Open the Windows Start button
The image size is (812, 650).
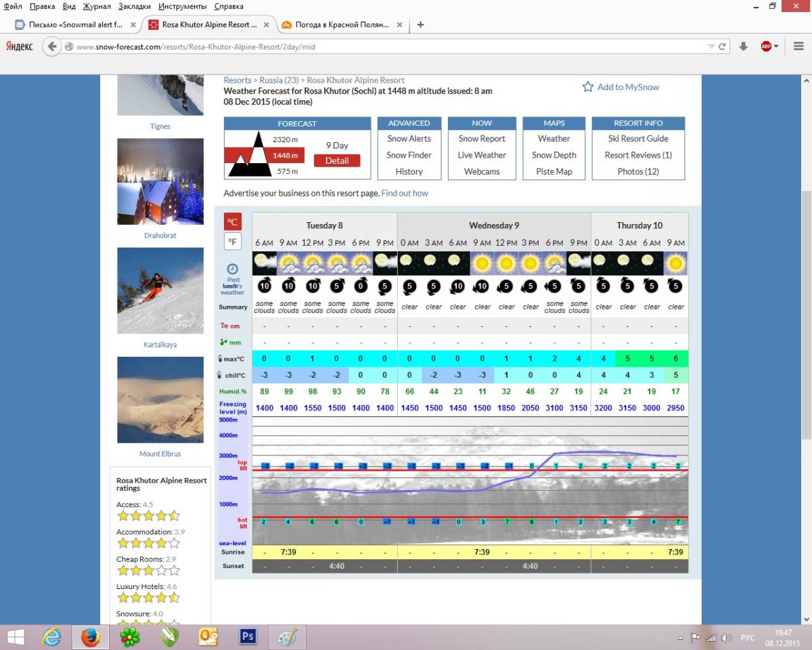[x=16, y=637]
